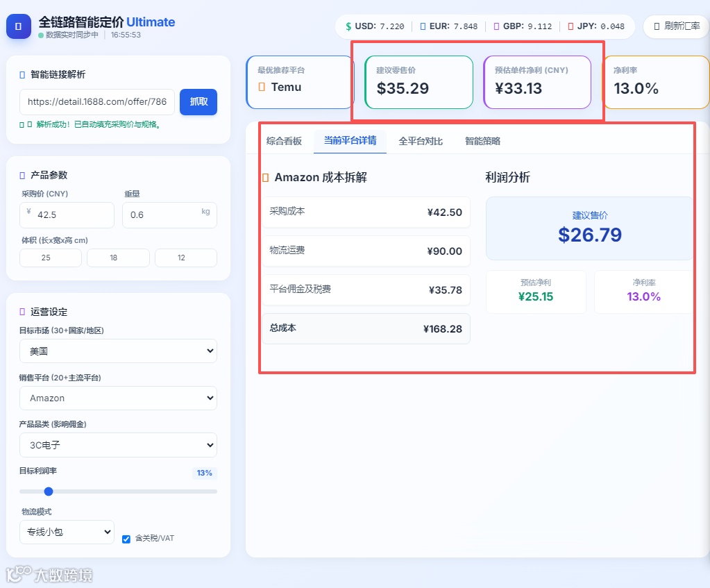Click the orange icon next to Temu
The height and width of the screenshot is (588, 710).
[x=262, y=87]
